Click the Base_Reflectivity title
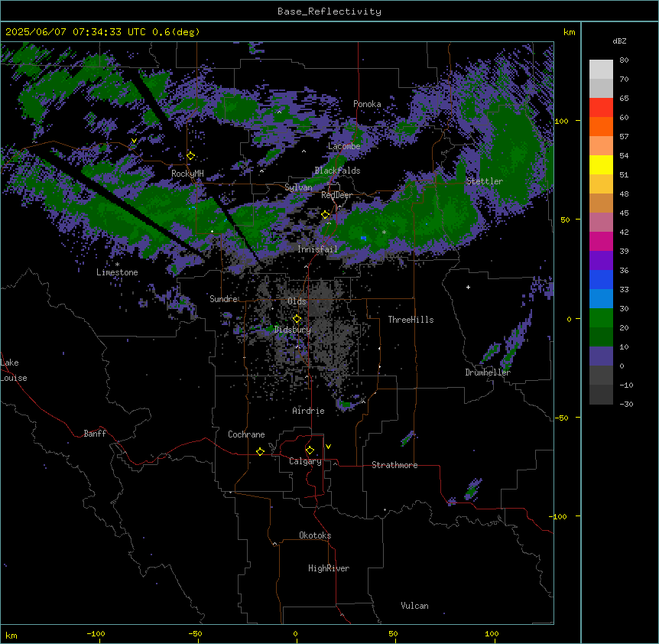Viewport: 659px width, 644px height. [x=329, y=11]
